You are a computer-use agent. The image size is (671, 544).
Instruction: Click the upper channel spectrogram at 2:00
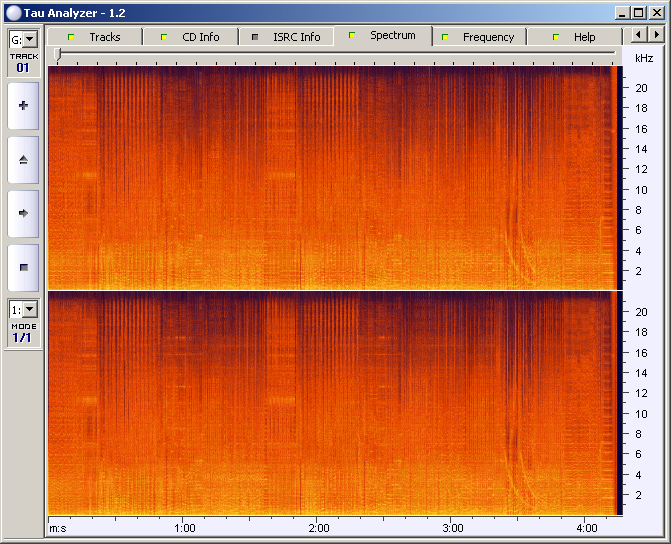pos(319,178)
